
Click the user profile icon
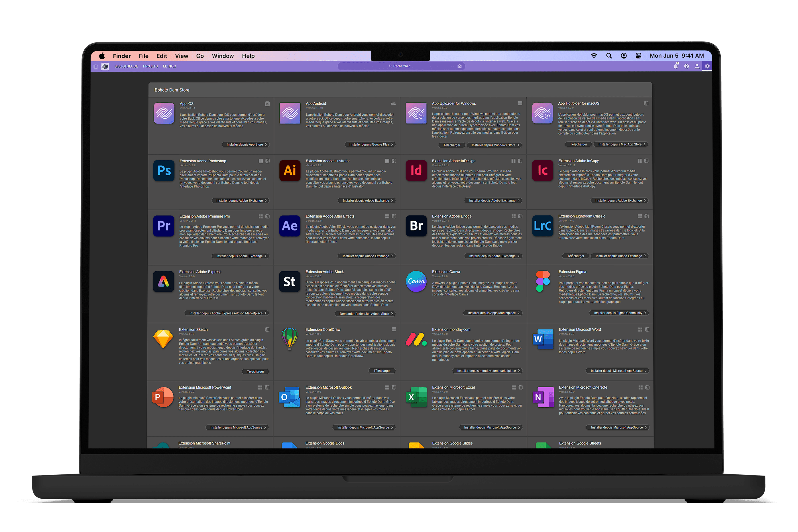[x=697, y=66]
